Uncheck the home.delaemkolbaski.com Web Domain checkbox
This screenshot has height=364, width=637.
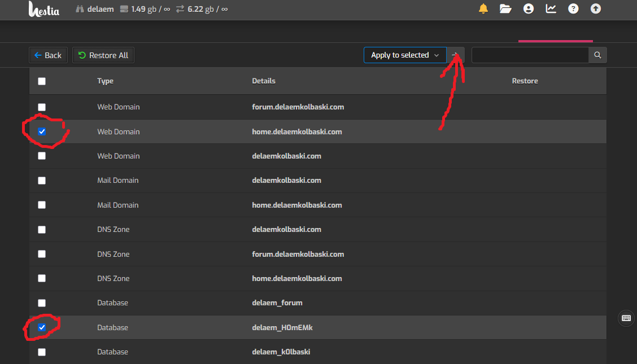42,131
